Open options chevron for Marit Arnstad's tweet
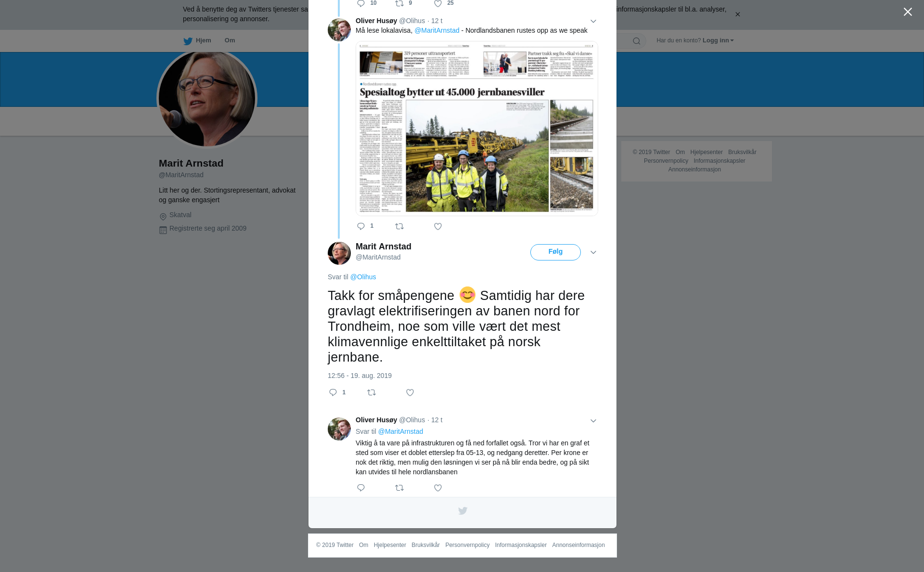Screen dimensions: 924x572 593,252
